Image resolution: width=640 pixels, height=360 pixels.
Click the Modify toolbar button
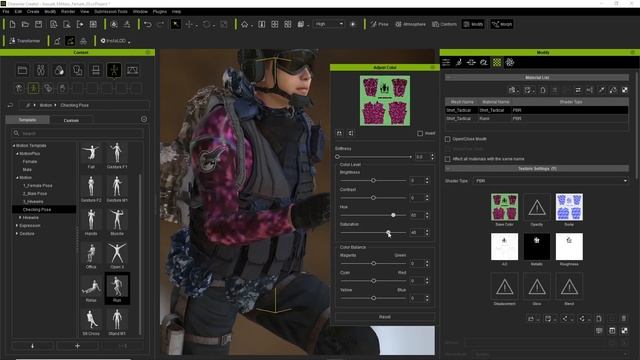(x=473, y=24)
